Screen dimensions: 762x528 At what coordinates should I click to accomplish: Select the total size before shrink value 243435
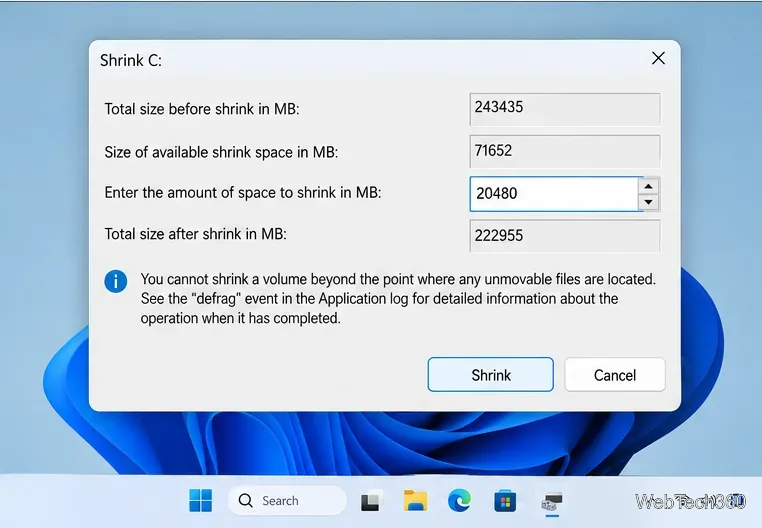[565, 109]
